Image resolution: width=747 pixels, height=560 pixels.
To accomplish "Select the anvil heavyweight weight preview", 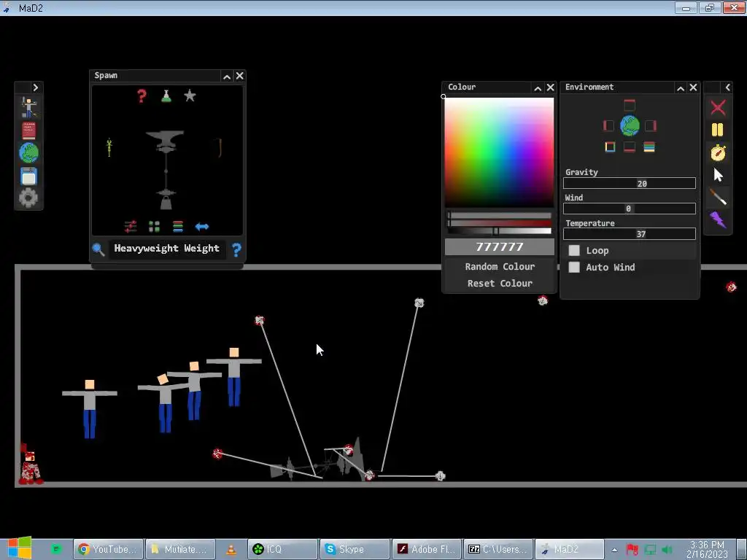I will [166, 169].
